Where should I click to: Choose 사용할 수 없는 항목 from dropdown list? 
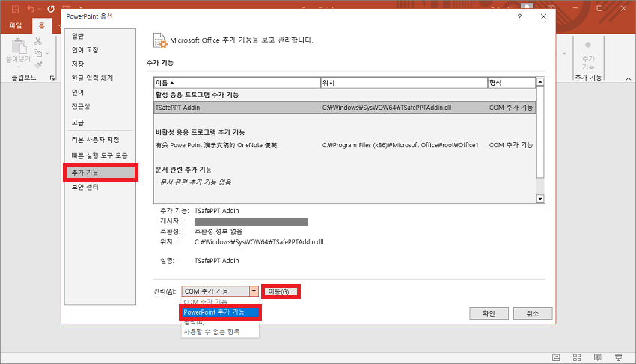click(219, 332)
